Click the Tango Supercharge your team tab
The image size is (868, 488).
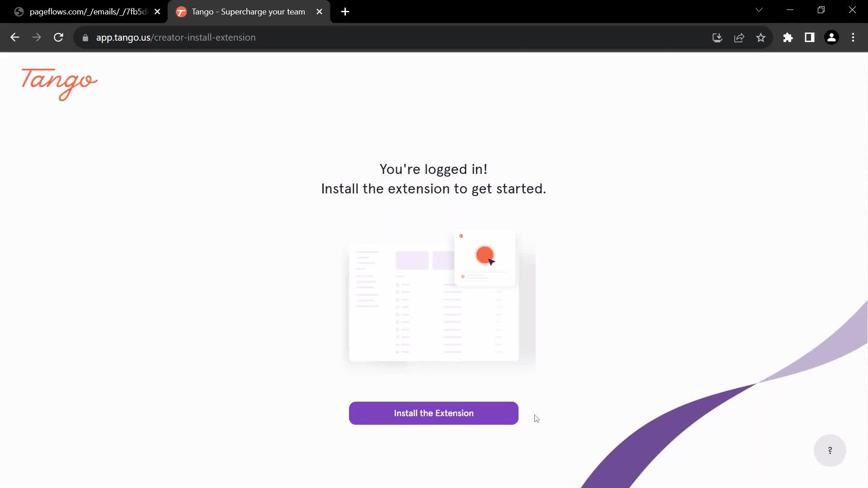(x=248, y=12)
